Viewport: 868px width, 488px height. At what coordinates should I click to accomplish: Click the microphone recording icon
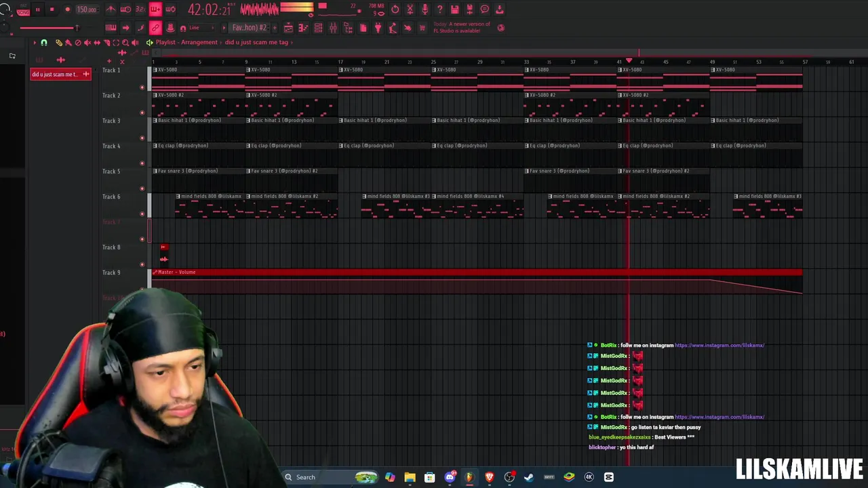tap(425, 9)
